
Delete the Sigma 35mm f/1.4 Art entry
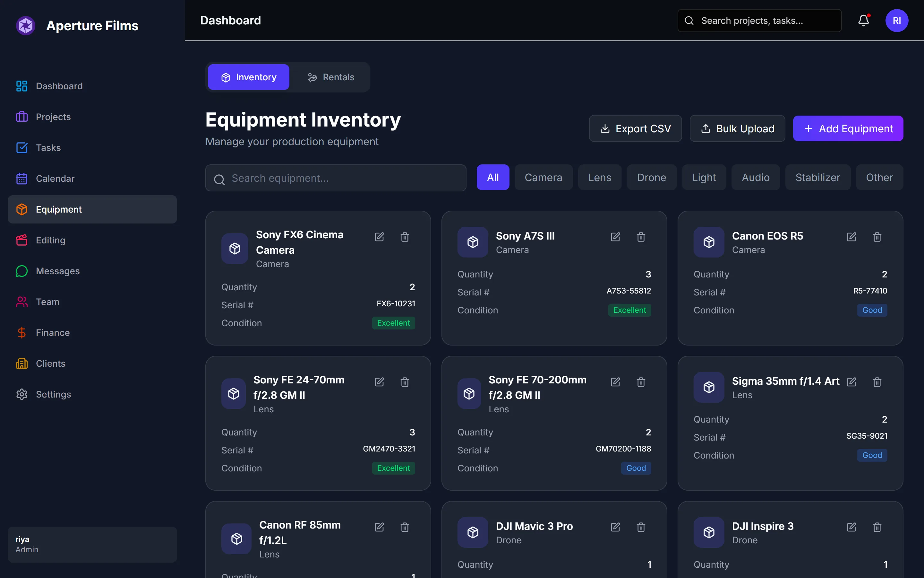pyautogui.click(x=877, y=382)
